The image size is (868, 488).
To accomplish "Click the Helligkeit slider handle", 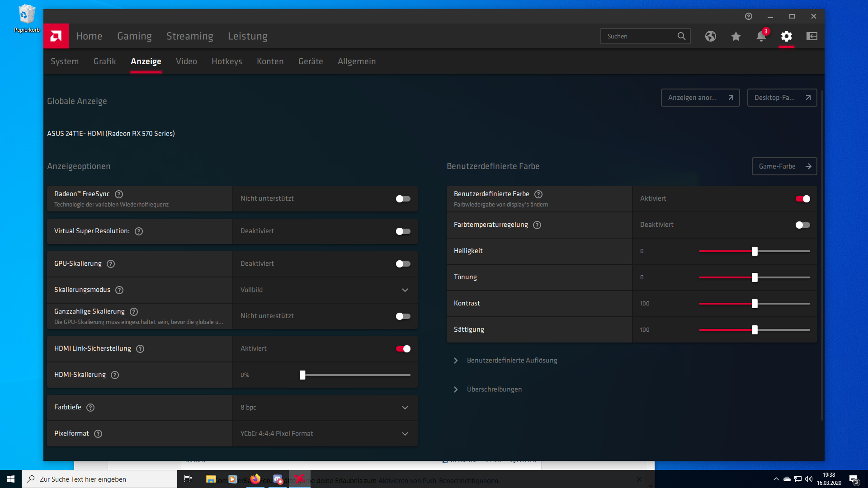I will point(755,251).
